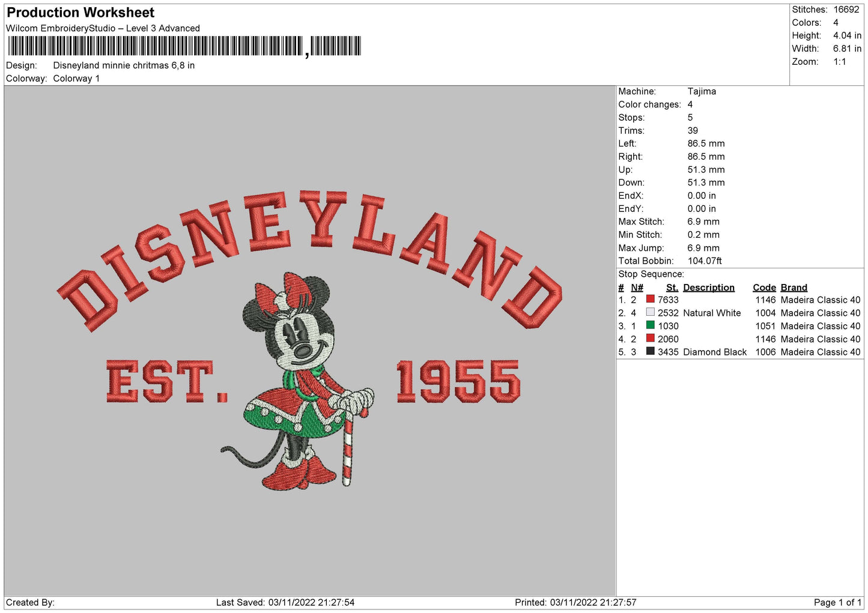
Task: Click the arched DISNEYLAND lettering in the preview
Action: click(x=310, y=261)
